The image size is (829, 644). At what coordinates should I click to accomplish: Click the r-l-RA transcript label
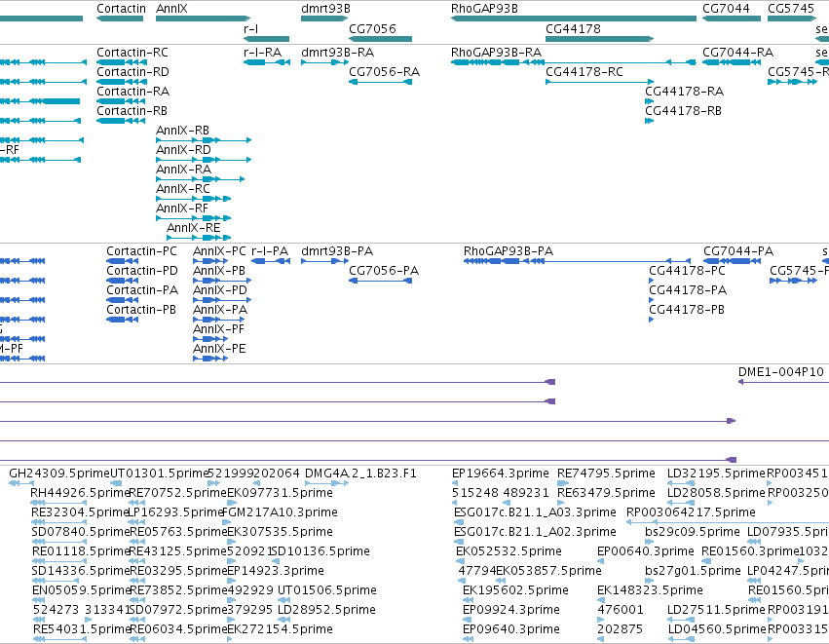pyautogui.click(x=263, y=53)
